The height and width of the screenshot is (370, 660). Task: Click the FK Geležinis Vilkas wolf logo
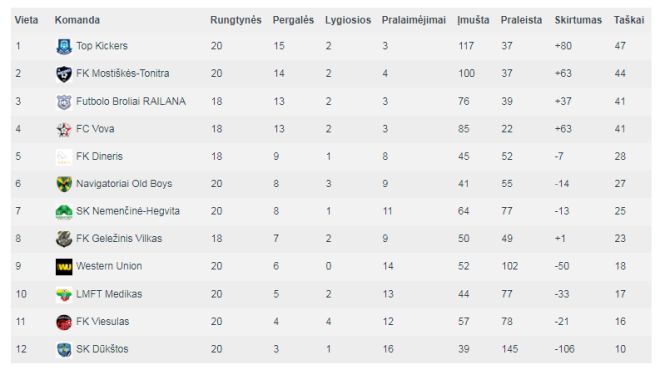click(x=64, y=239)
